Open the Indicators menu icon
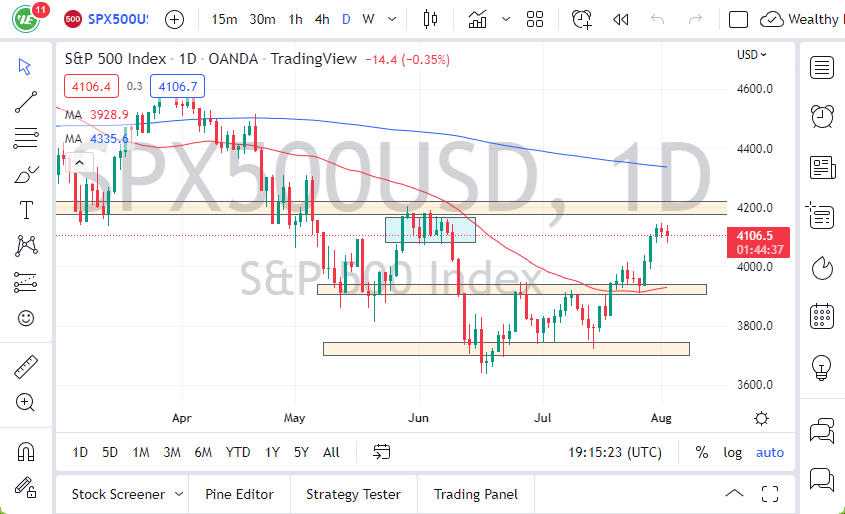The width and height of the screenshot is (845, 514). (x=478, y=19)
